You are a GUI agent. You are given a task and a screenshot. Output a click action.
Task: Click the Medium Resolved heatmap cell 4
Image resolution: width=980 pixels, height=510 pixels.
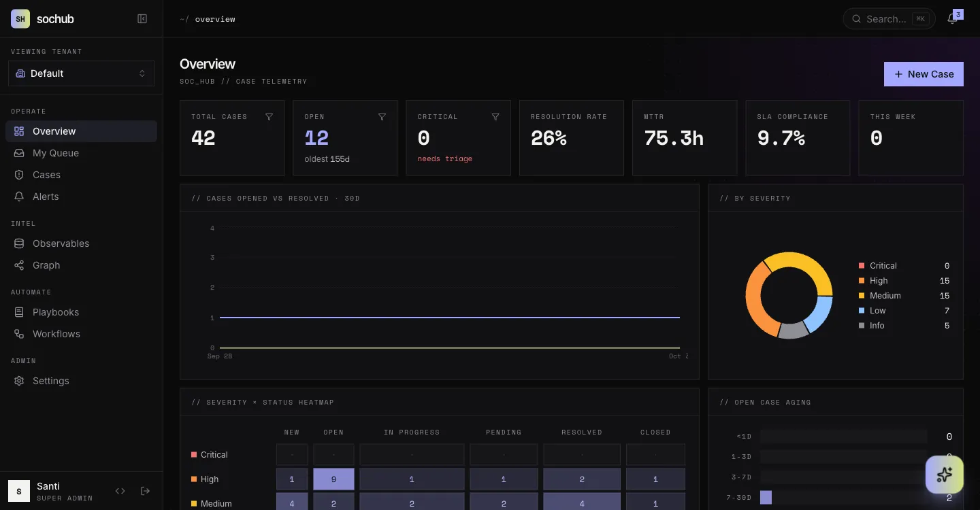pyautogui.click(x=582, y=503)
